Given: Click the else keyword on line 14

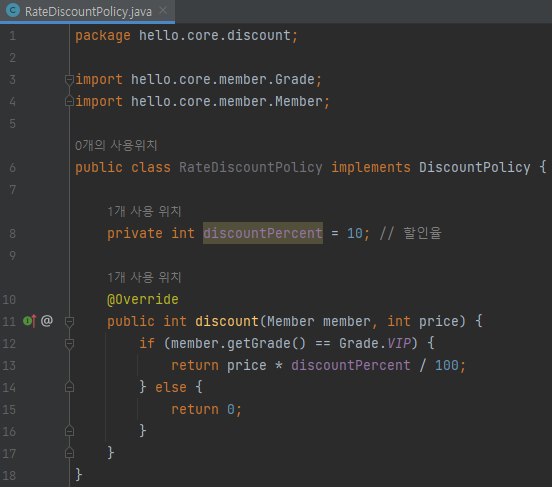Looking at the screenshot, I should point(171,387).
